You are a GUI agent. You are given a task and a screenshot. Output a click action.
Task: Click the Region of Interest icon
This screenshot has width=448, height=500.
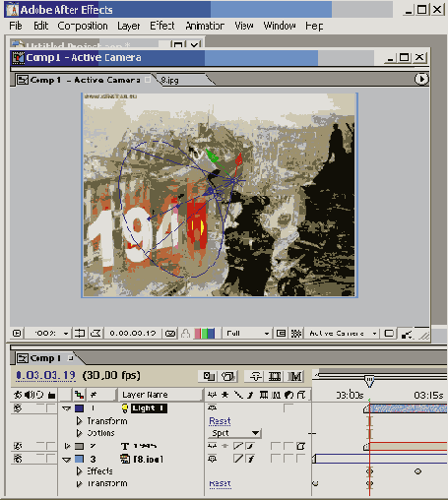(x=281, y=334)
